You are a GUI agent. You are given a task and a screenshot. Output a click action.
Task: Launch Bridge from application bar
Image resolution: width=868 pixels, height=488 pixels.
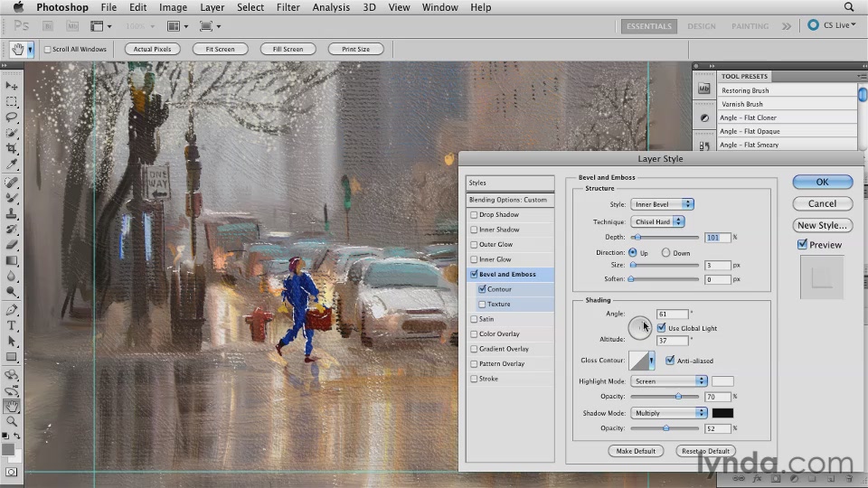(48, 26)
